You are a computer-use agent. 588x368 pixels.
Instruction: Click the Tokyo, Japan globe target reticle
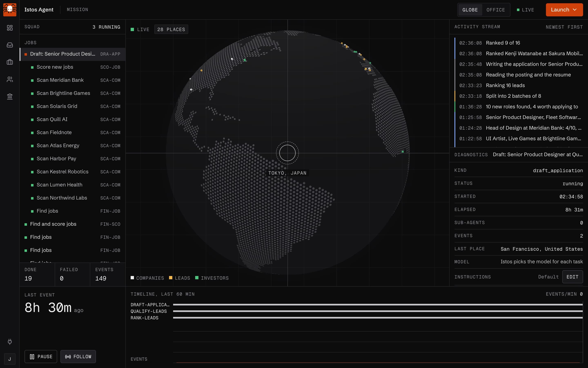(287, 153)
